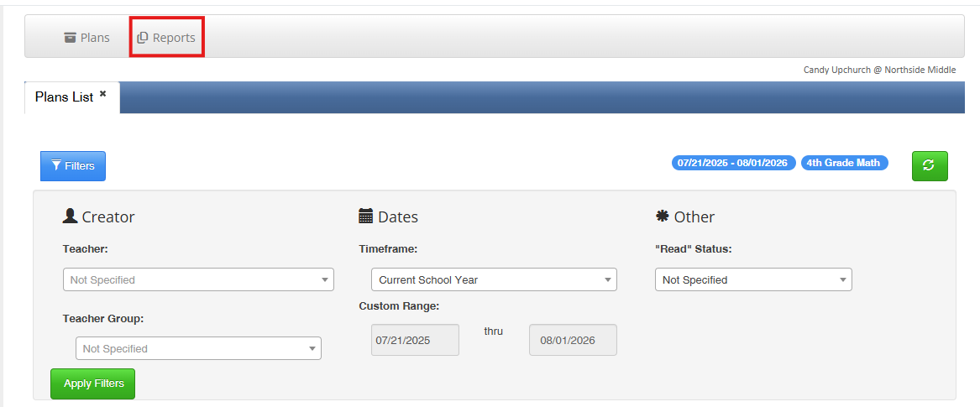980x407 pixels.
Task: Toggle the blue Filters button
Action: tap(73, 166)
